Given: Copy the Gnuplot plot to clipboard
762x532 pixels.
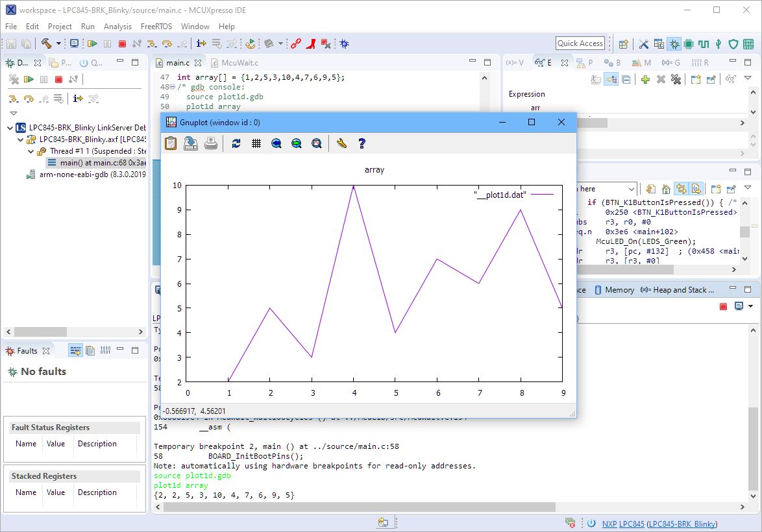Looking at the screenshot, I should pyautogui.click(x=171, y=143).
